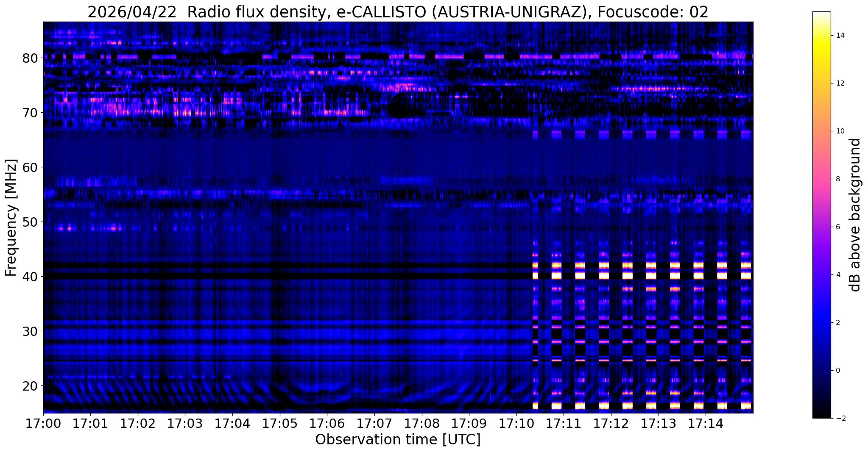Click the "Observation time [UTC]" axis label
This screenshot has width=868, height=452.
398,440
